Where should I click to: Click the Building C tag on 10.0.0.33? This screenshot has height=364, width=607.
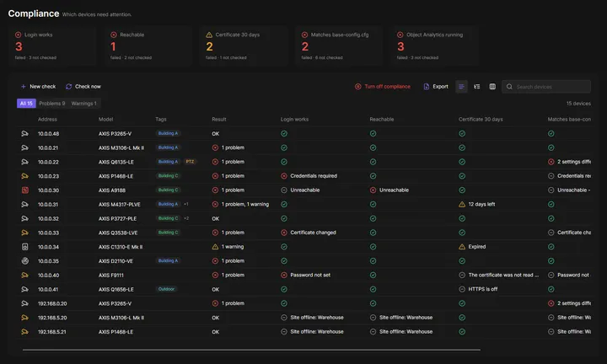tap(168, 233)
